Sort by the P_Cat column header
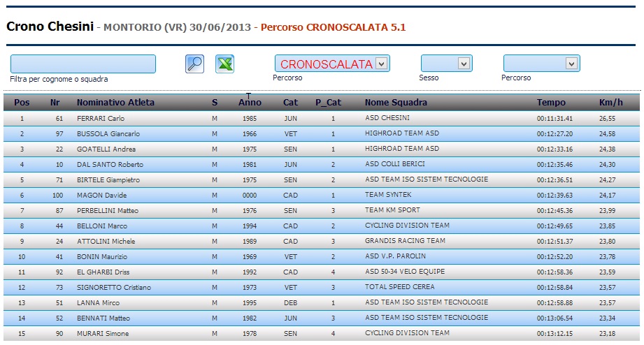This screenshot has height=345, width=644. [x=328, y=103]
